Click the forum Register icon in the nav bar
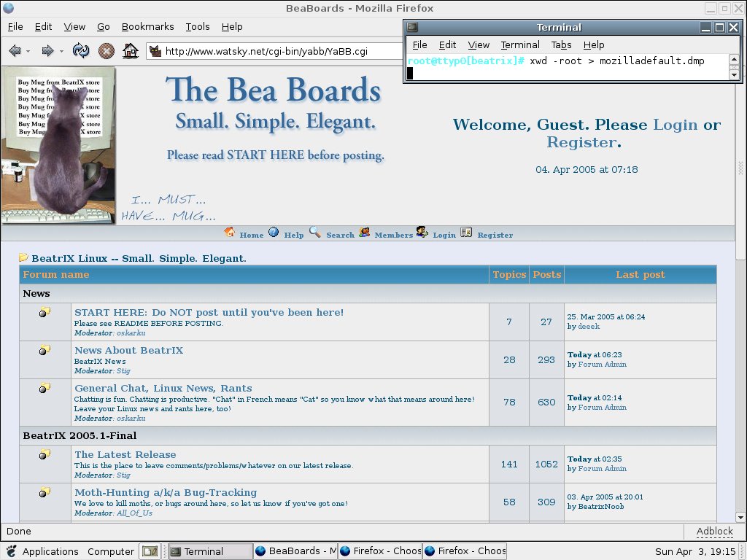Viewport: 747px width, 560px height. coord(466,232)
